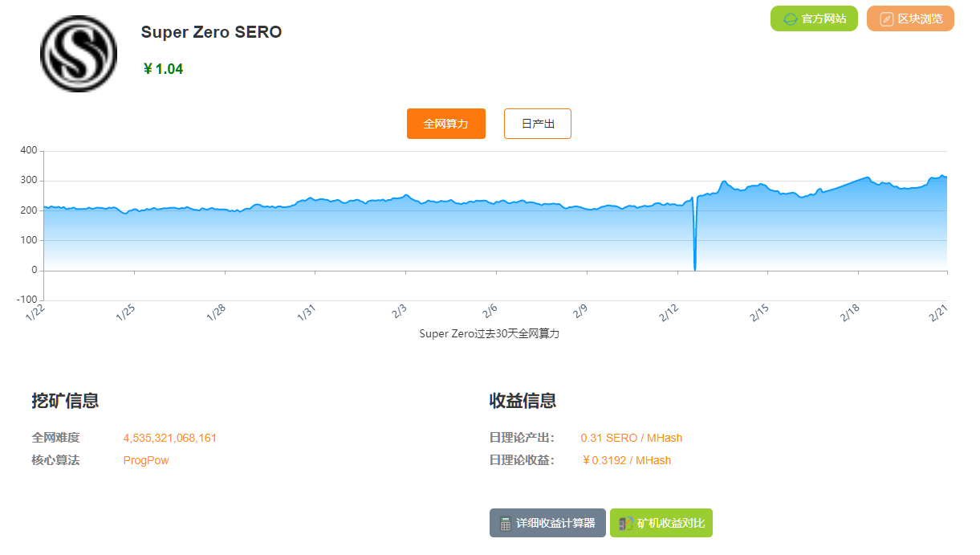
Task: Click the 全网难度 label
Action: (x=56, y=438)
